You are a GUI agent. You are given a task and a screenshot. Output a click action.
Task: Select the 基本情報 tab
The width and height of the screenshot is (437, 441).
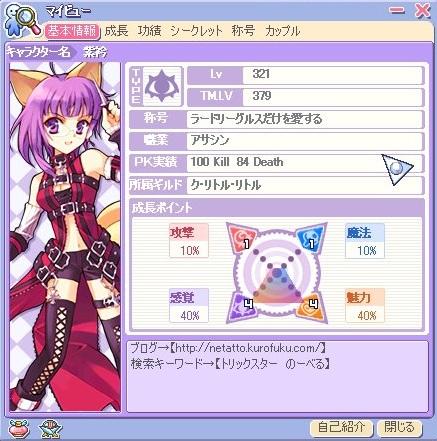coord(72,31)
